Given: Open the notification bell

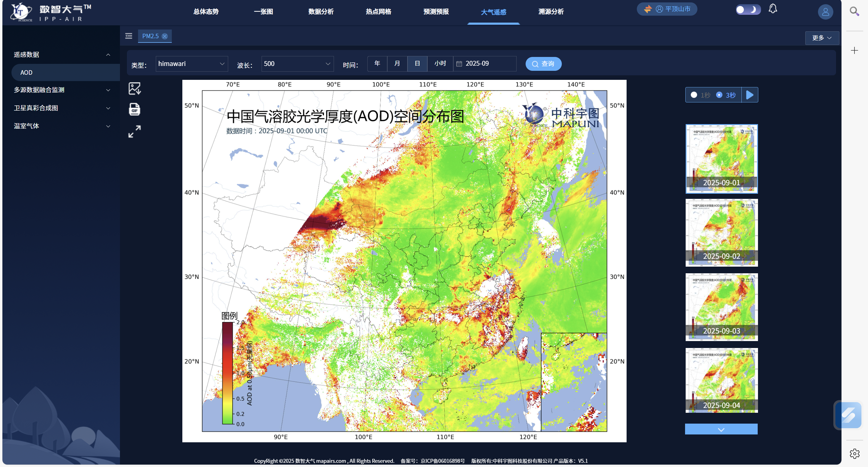Looking at the screenshot, I should pyautogui.click(x=773, y=8).
